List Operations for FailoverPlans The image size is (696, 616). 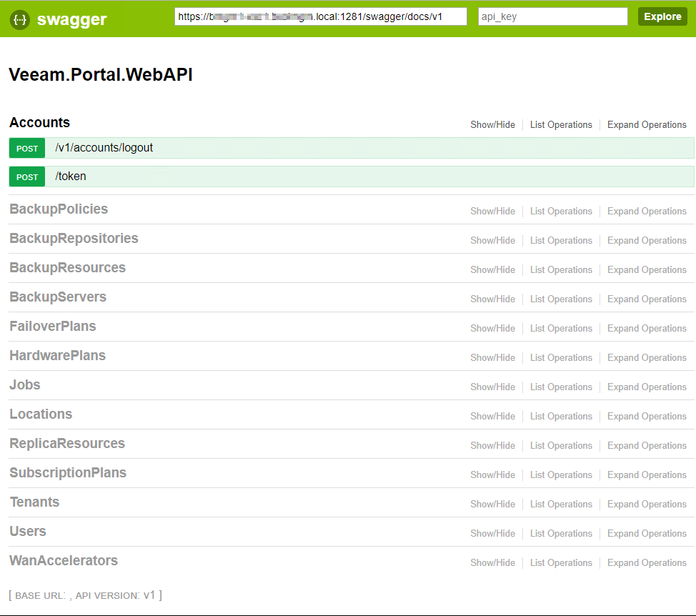click(x=561, y=329)
